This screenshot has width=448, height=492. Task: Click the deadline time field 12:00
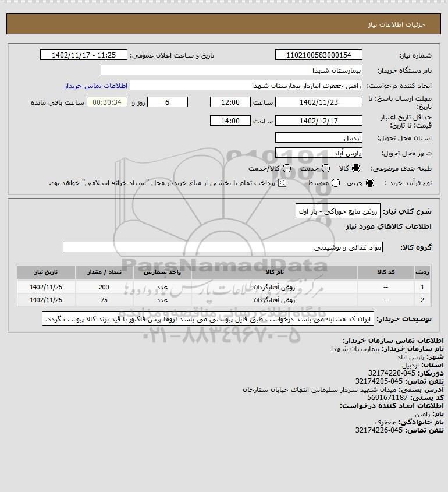click(230, 102)
